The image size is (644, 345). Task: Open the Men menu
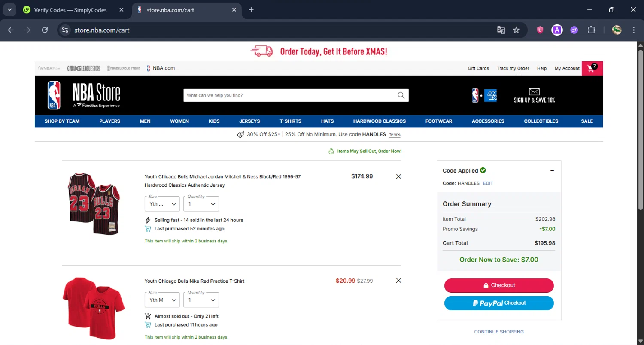[145, 121]
